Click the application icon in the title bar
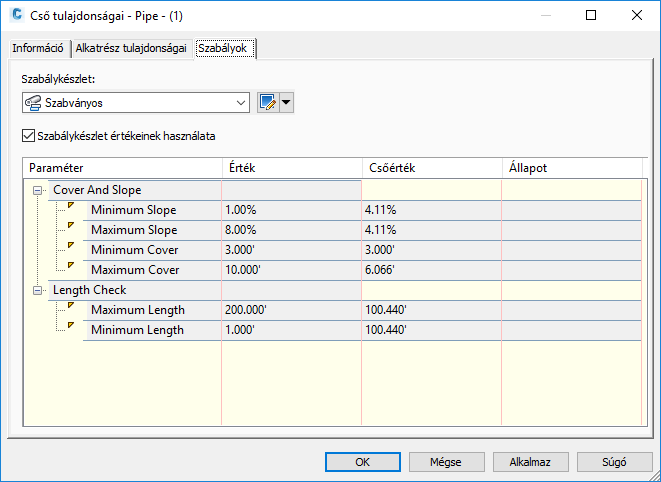 tap(17, 16)
